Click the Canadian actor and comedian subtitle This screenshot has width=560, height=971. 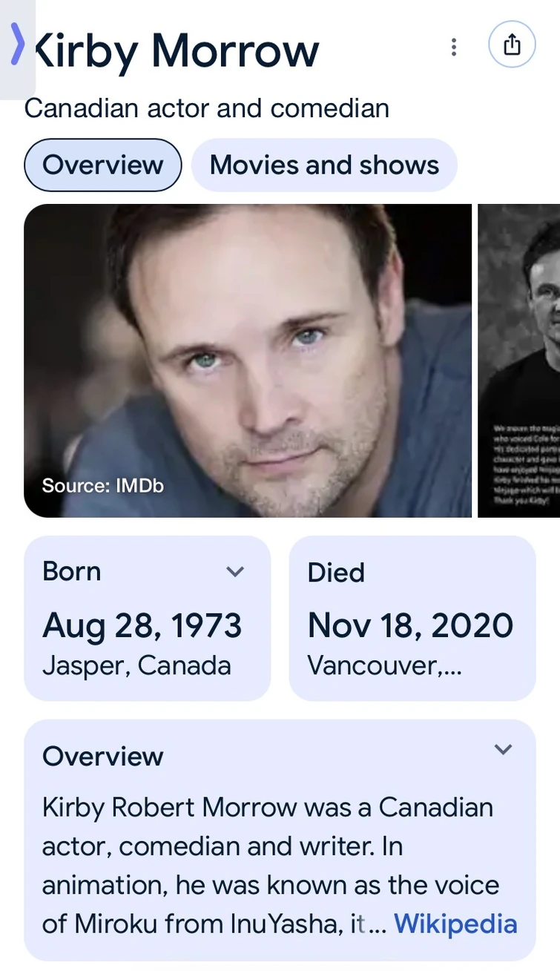[207, 108]
